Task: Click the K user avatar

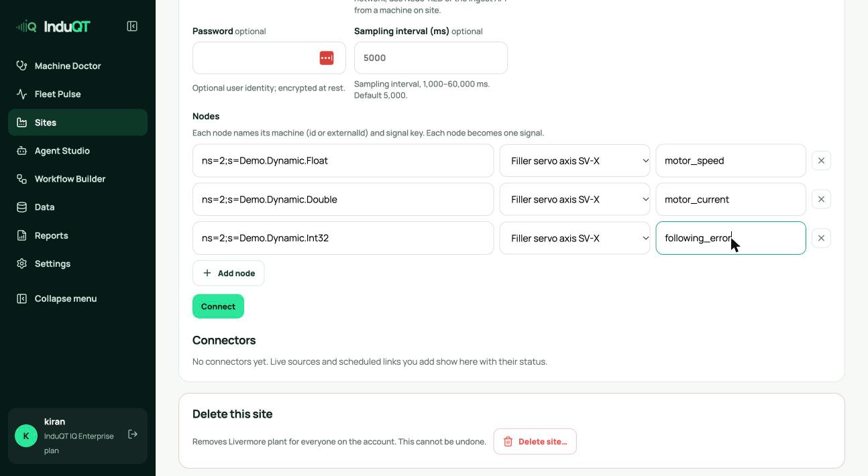Action: (x=26, y=436)
